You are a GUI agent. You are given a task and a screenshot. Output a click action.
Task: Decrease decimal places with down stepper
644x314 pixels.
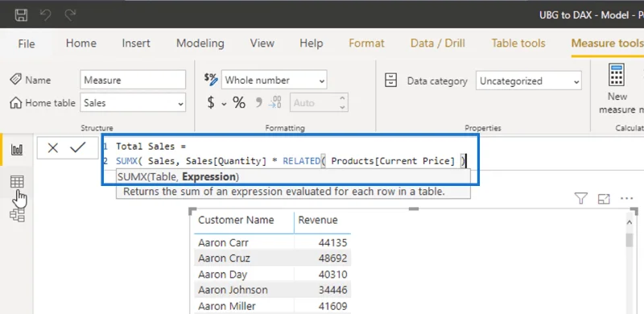click(x=343, y=107)
